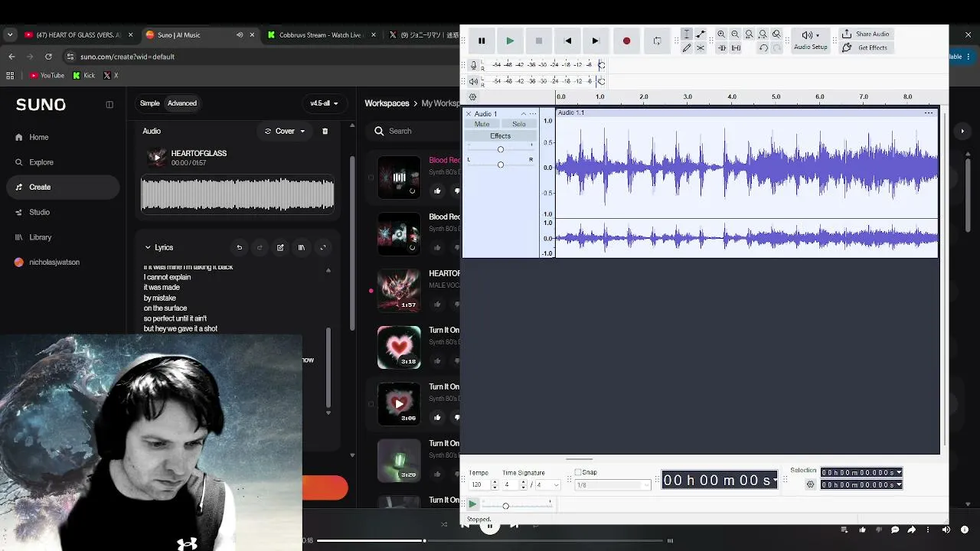Click the lyrics fullscreen expand icon
This screenshot has height=551, width=980.
323,248
